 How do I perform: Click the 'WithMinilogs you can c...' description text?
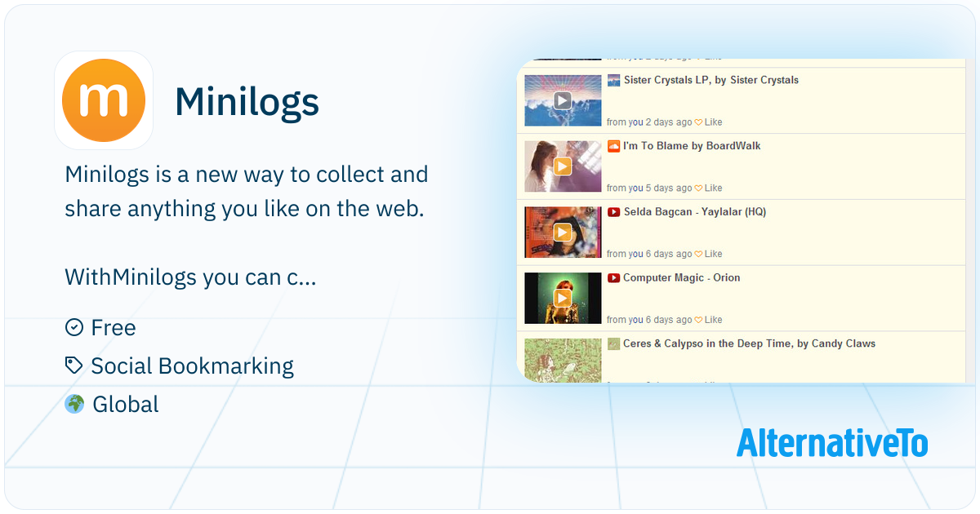coord(190,278)
